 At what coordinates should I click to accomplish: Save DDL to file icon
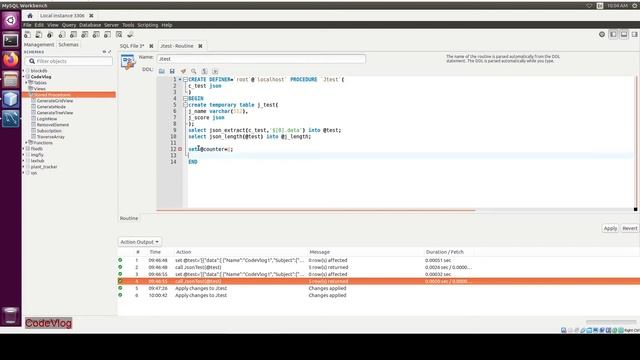(172, 71)
